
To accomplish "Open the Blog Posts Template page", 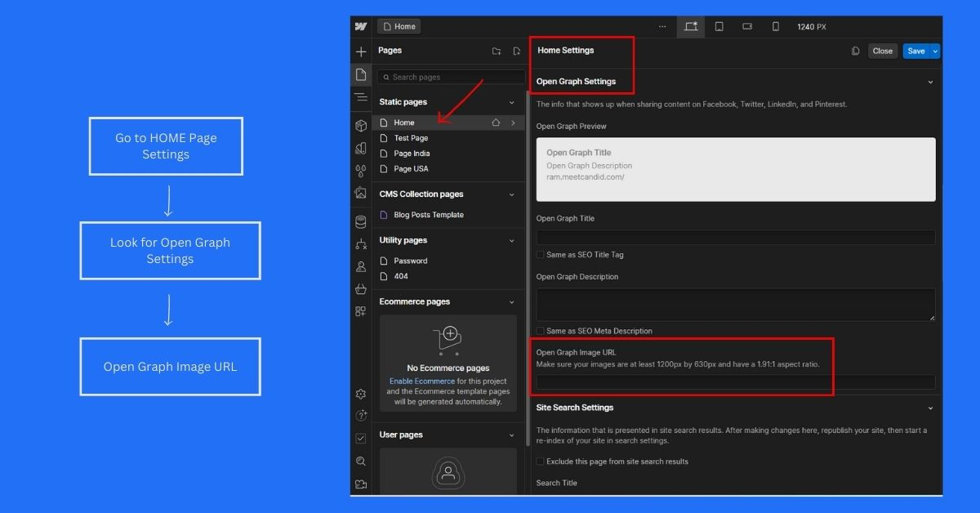I will coord(448,215).
